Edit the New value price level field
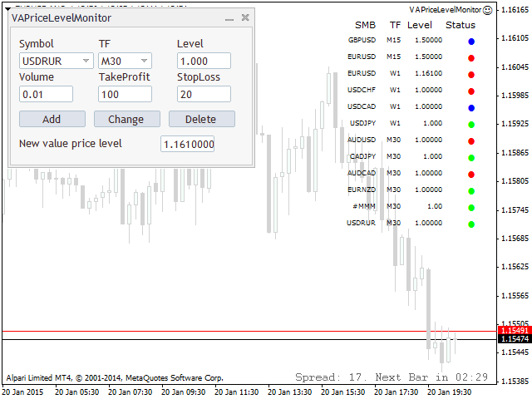Screen dimensions: 532x399 (187, 144)
